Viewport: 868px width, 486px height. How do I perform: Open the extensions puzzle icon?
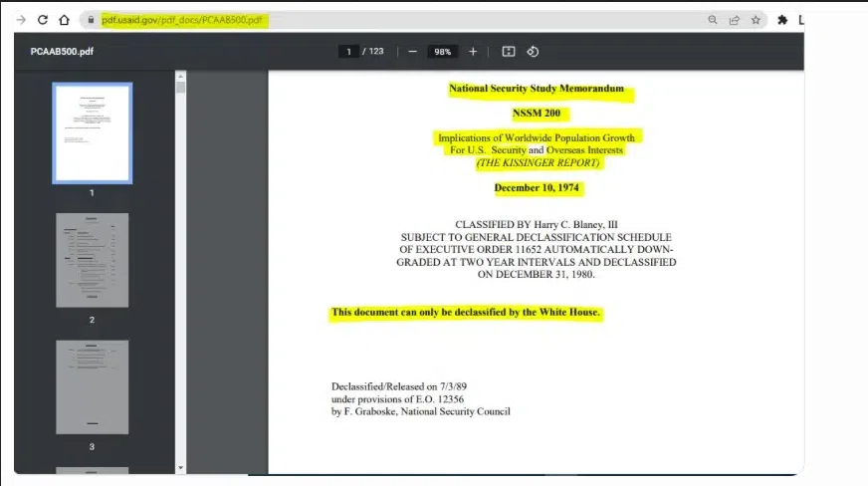click(782, 20)
